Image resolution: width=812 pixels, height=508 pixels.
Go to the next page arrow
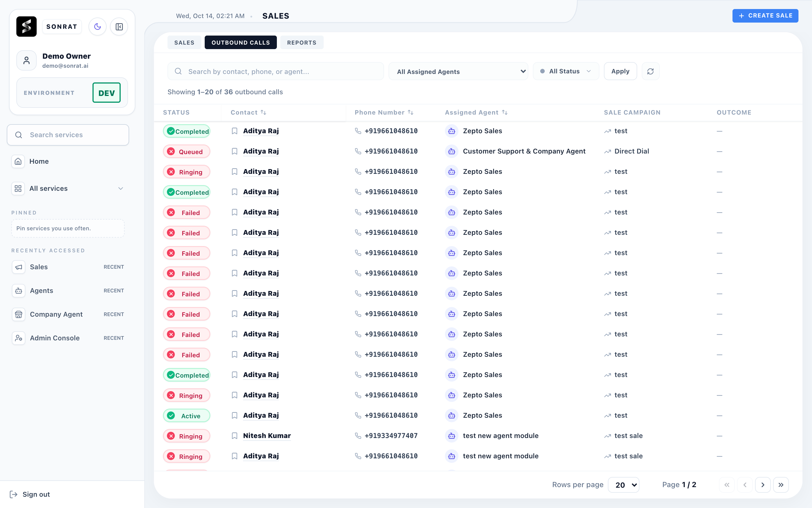[763, 485]
